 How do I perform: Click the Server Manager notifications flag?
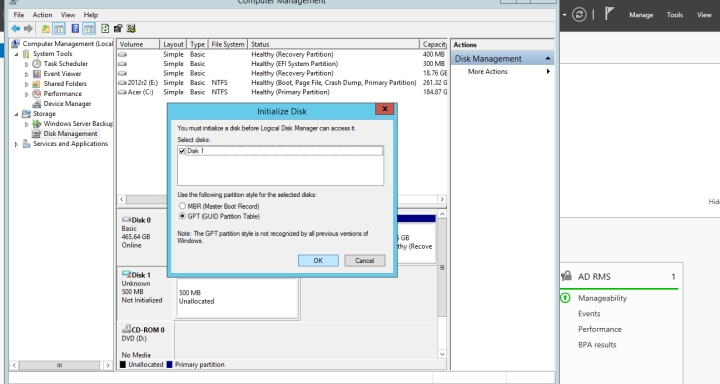coord(609,14)
